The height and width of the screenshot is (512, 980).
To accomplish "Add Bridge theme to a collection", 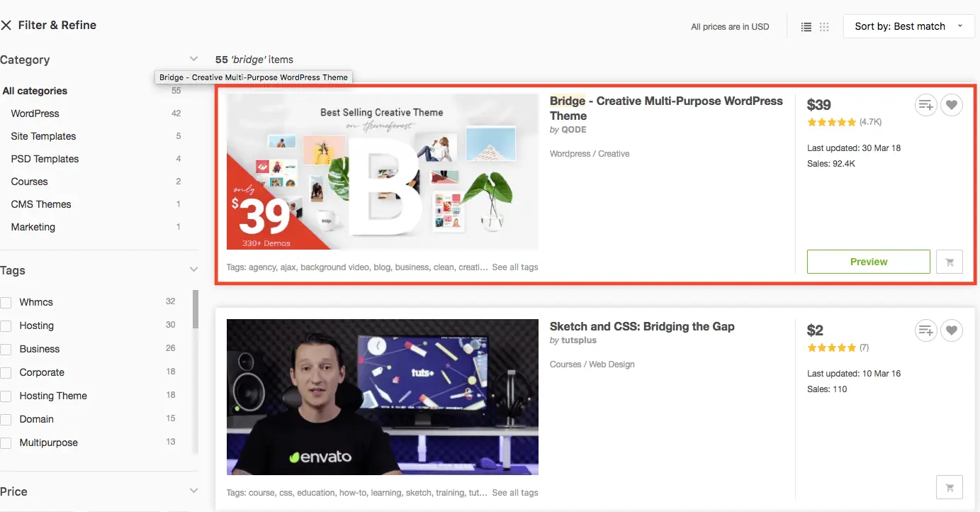I will 925,106.
